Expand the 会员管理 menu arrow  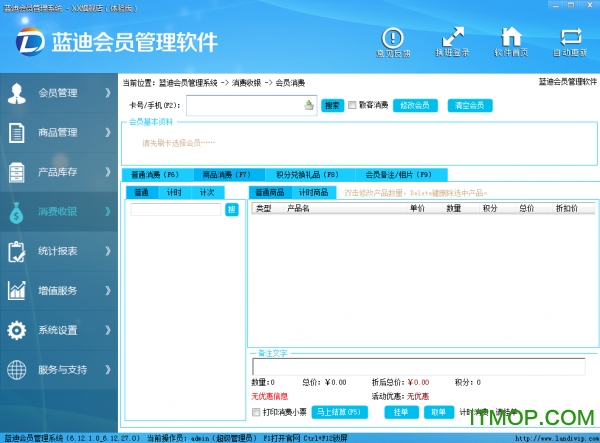click(108, 93)
